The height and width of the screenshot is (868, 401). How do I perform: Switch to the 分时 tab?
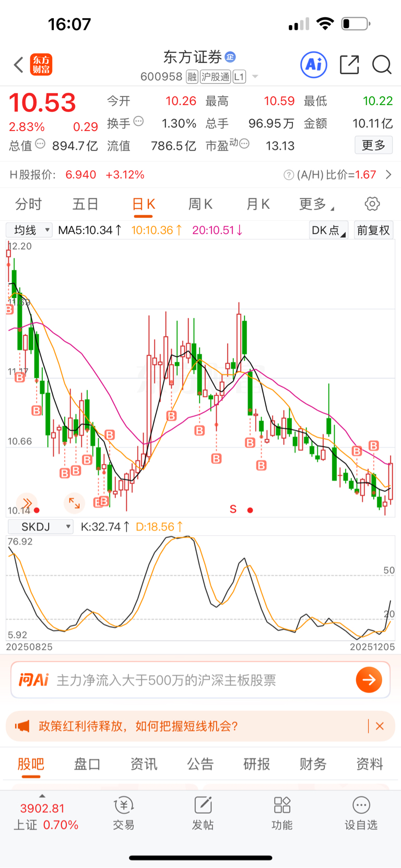coord(28,204)
